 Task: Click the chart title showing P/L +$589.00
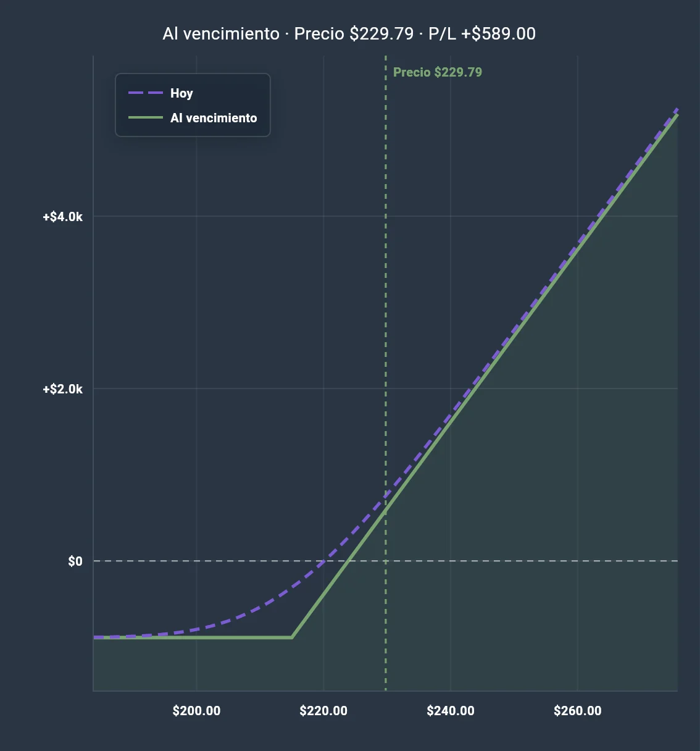349,33
